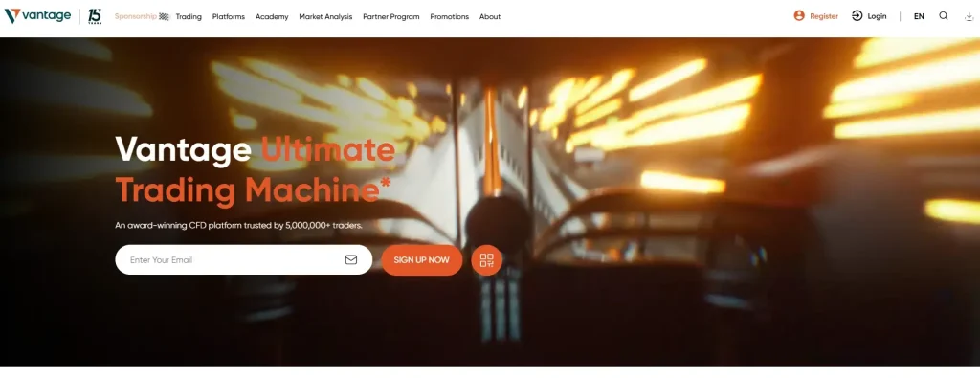The image size is (980, 378).
Task: Click the Login arrow icon
Action: point(857,16)
